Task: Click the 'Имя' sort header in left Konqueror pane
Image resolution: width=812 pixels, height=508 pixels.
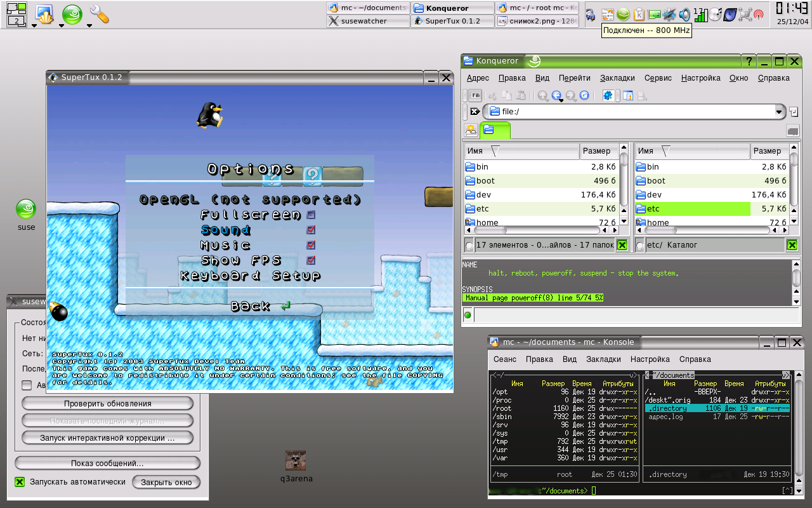Action: tap(522, 151)
